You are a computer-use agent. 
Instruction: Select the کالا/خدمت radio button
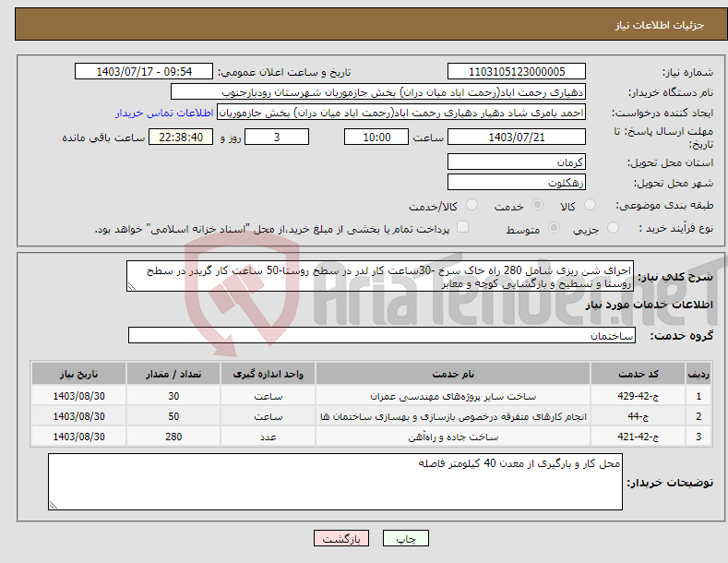pos(471,205)
